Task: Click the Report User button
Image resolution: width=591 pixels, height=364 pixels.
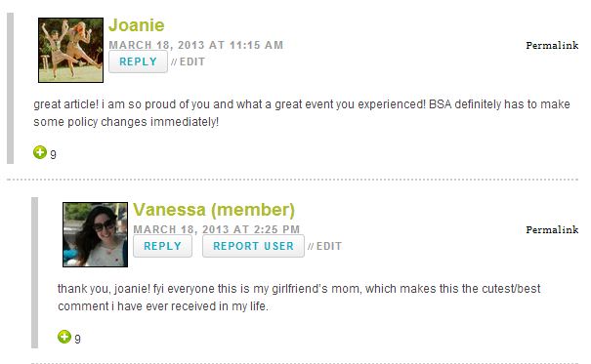Action: [x=253, y=246]
